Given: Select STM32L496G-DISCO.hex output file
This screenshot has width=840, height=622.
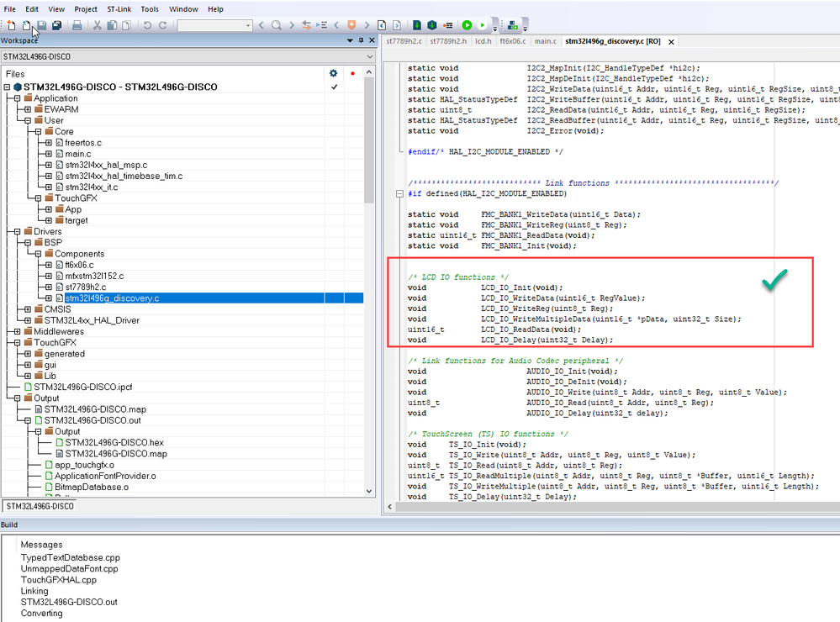Looking at the screenshot, I should (x=114, y=442).
